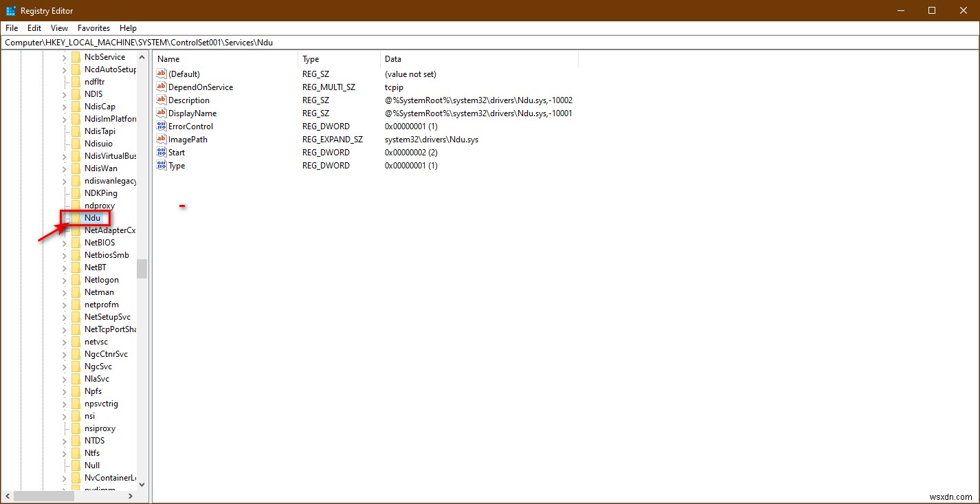Open the Favorites menu

(93, 28)
